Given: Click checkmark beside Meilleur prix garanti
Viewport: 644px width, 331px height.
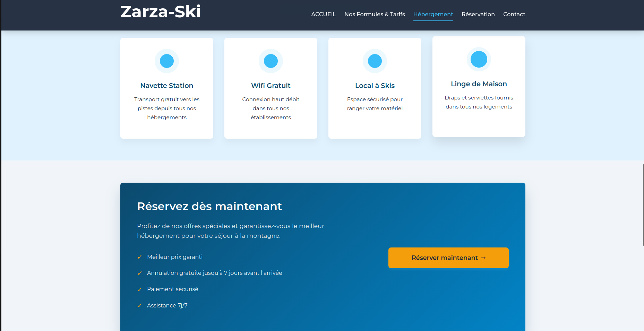Looking at the screenshot, I should coord(140,257).
